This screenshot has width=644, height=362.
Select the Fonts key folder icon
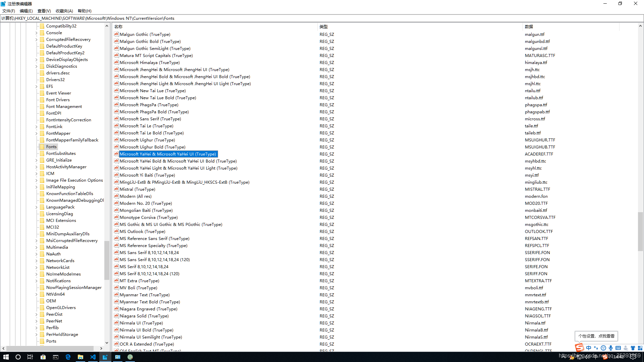click(42, 147)
